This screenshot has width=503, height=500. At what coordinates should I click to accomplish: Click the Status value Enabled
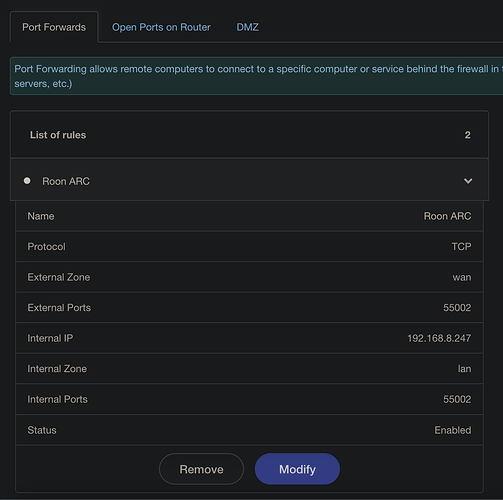point(453,430)
